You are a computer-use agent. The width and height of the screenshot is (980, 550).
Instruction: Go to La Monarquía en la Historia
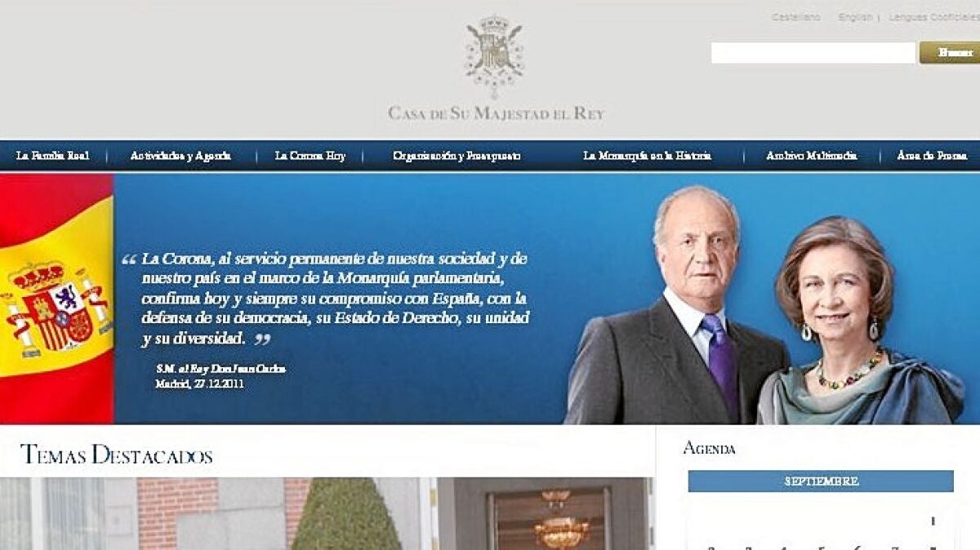pyautogui.click(x=647, y=156)
